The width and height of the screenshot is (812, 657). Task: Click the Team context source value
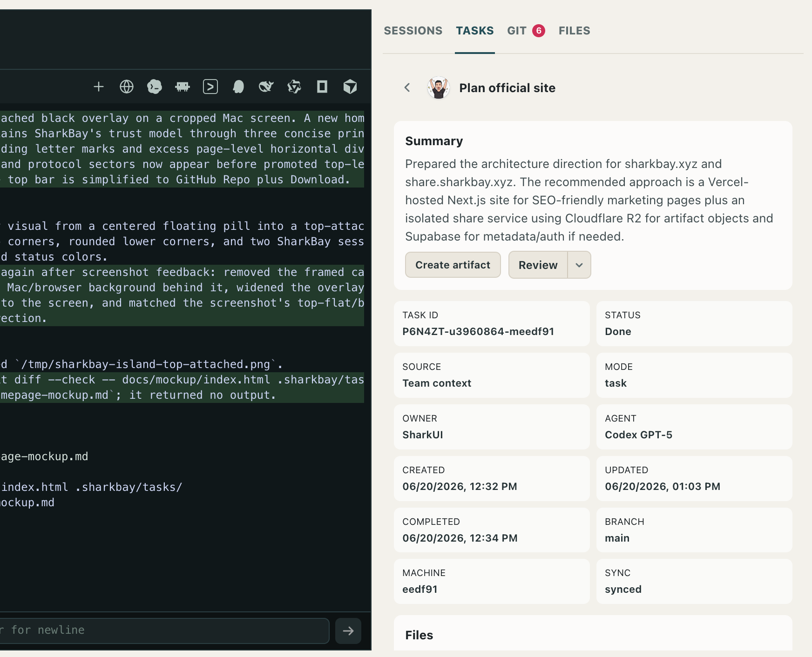tap(437, 383)
